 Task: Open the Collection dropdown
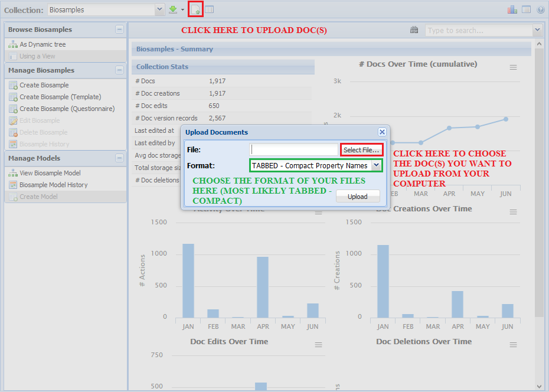pyautogui.click(x=159, y=9)
